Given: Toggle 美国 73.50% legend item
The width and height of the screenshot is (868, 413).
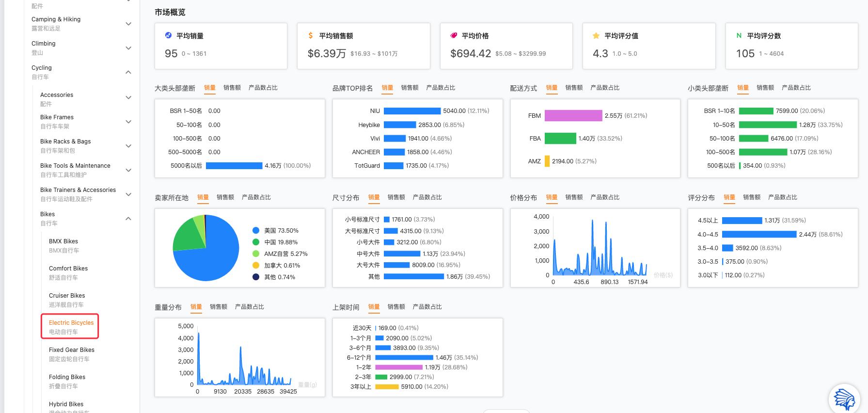Looking at the screenshot, I should point(275,231).
